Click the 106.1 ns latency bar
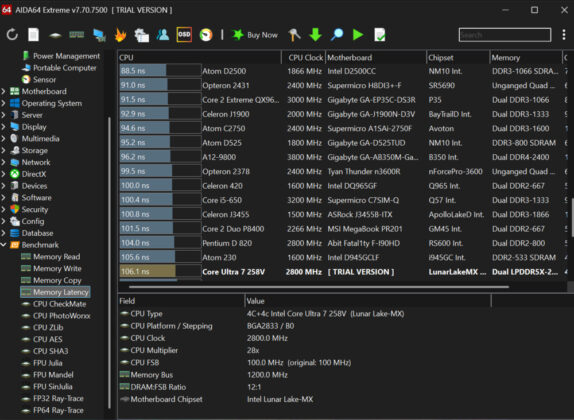Screen dimensions: 574x420 pos(148,271)
